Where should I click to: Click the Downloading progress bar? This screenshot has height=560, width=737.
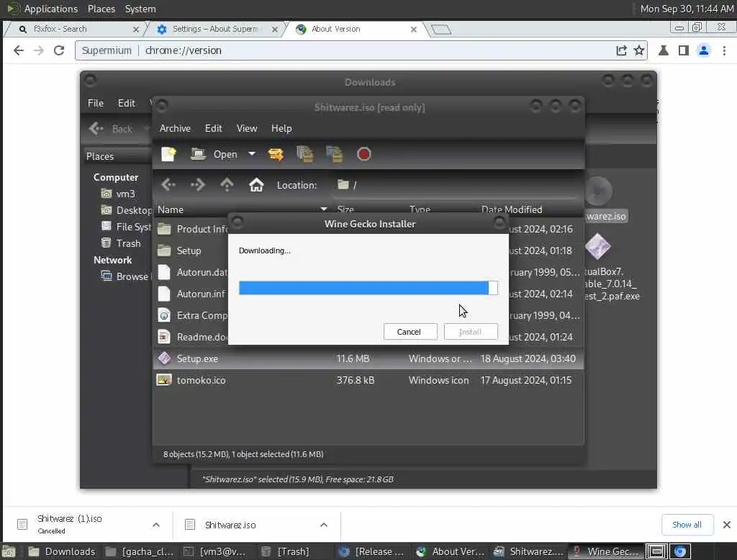click(x=368, y=288)
